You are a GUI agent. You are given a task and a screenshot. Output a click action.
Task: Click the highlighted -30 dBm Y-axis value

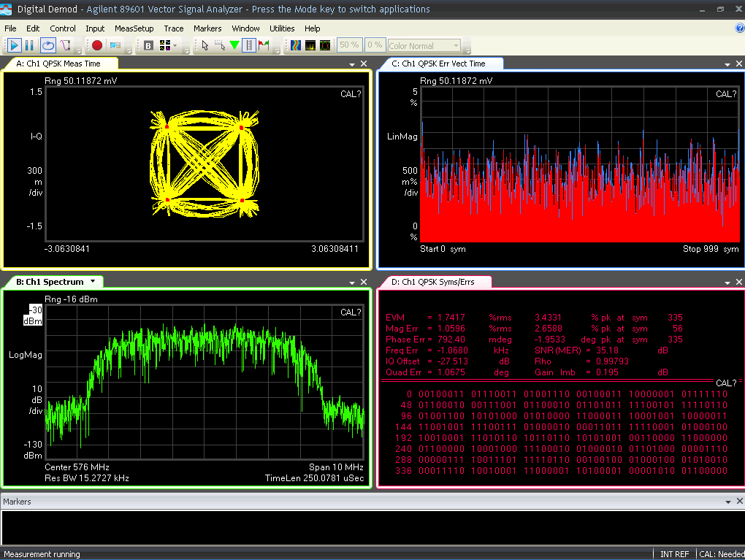pos(33,315)
